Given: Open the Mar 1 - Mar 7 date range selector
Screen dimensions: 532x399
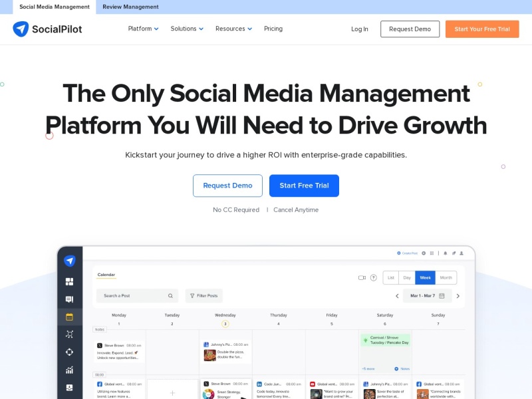Looking at the screenshot, I should point(427,296).
